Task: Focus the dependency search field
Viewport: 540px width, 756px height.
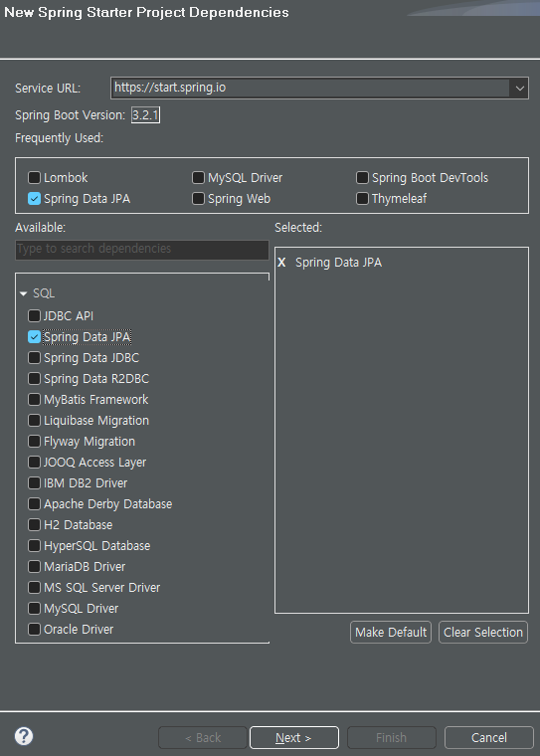Action: pyautogui.click(x=142, y=249)
